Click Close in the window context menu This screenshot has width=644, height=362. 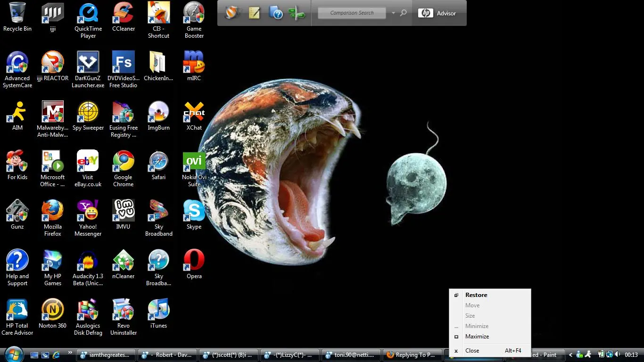tap(472, 351)
